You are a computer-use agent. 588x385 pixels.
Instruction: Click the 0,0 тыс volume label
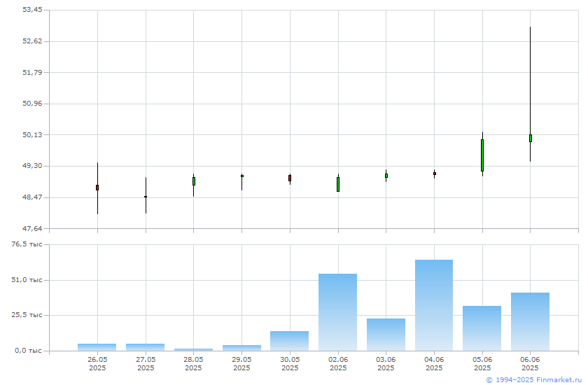tap(28, 351)
